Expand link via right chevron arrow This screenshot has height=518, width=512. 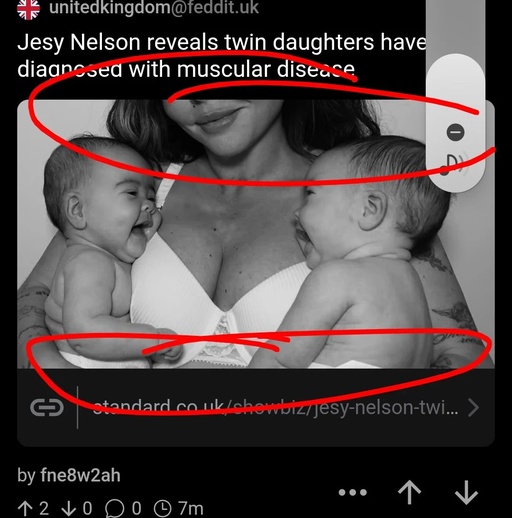coord(473,408)
